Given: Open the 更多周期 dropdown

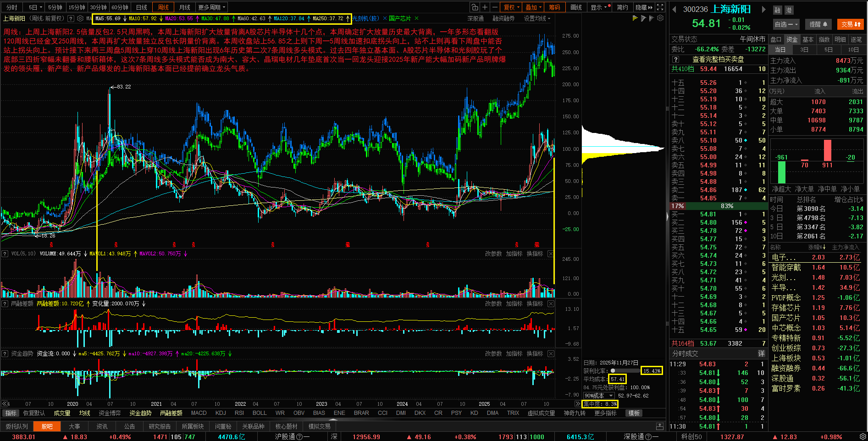Looking at the screenshot, I should pos(211,7).
